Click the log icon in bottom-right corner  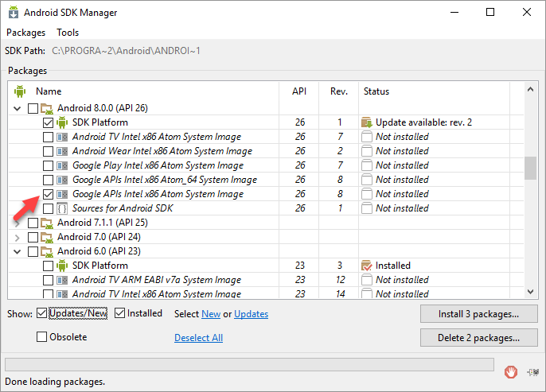point(533,372)
